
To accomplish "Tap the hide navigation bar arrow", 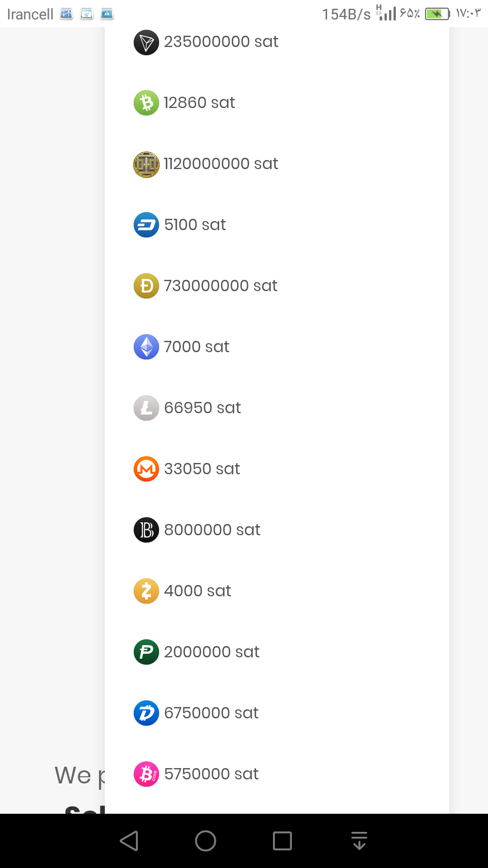I will click(359, 841).
